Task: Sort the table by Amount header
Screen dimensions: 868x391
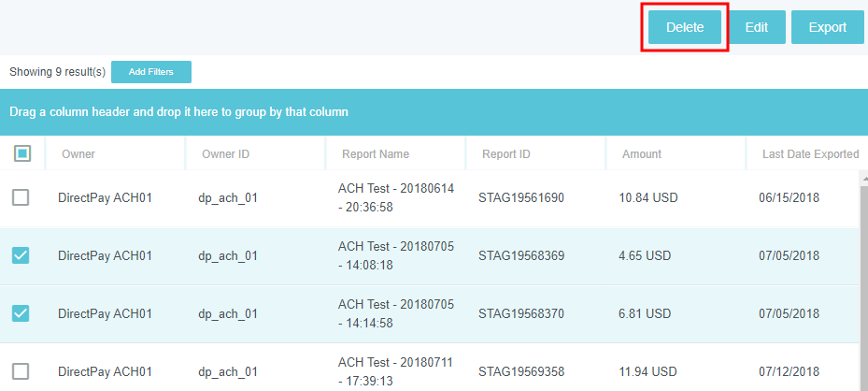Action: [x=642, y=154]
